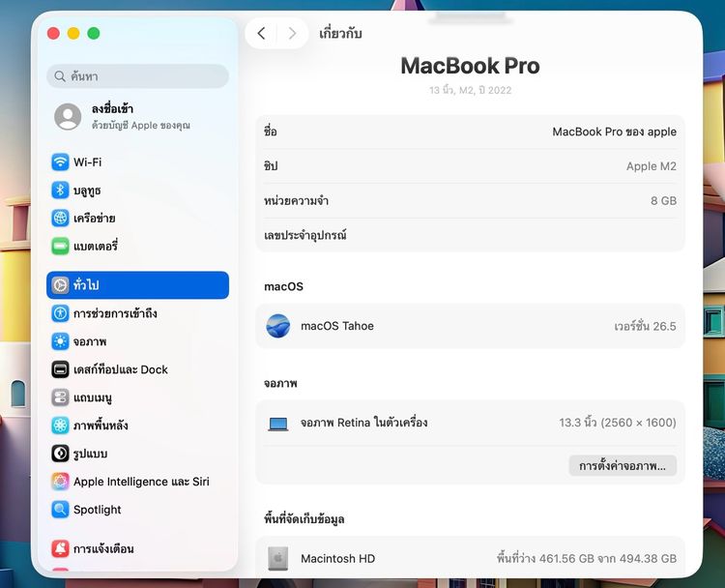Select the แบตเตอรี่ sidebar label
This screenshot has width=725, height=588.
click(96, 246)
